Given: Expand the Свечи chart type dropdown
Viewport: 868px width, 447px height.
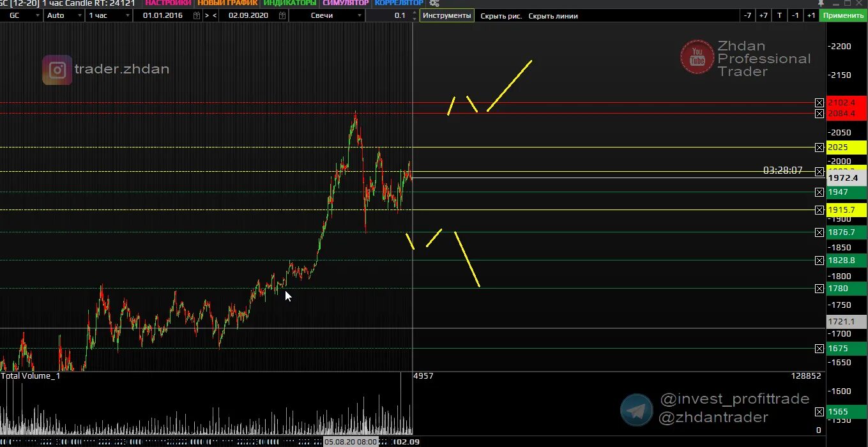Looking at the screenshot, I should 360,15.
